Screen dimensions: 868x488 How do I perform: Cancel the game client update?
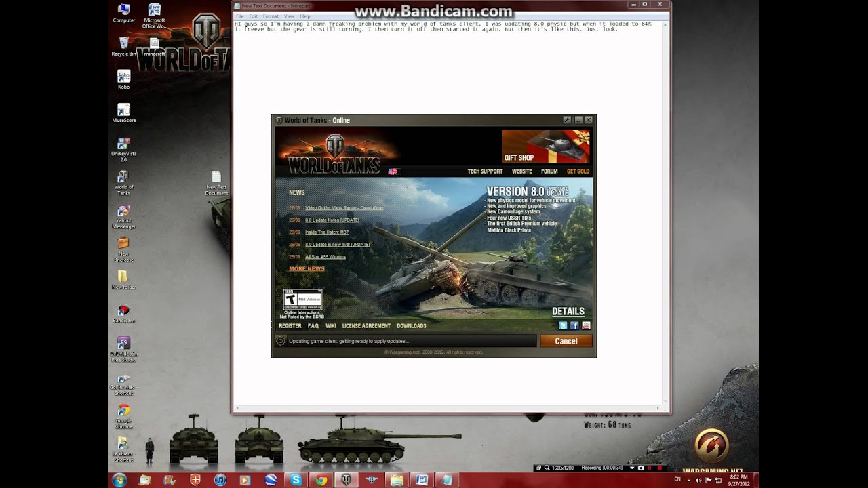coord(566,341)
